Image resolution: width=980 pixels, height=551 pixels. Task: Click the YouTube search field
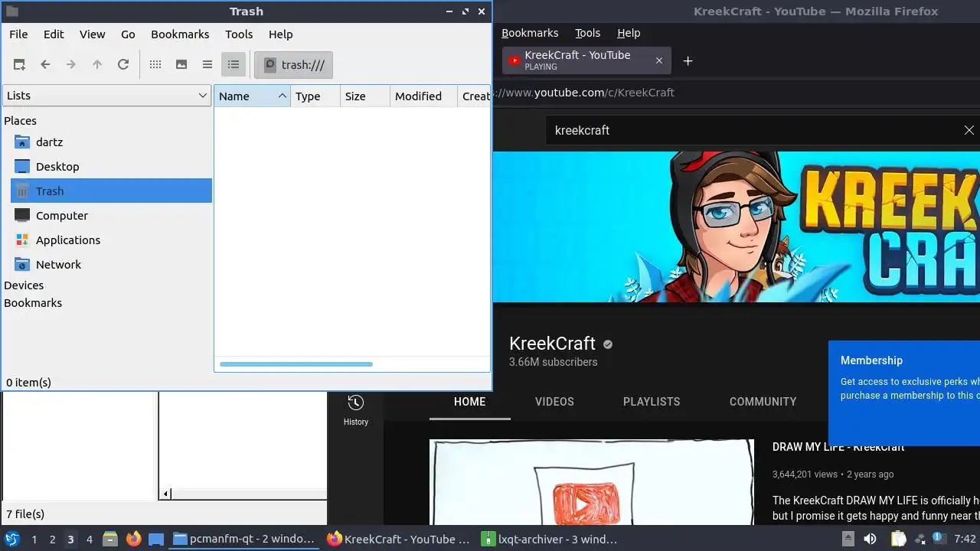point(750,130)
